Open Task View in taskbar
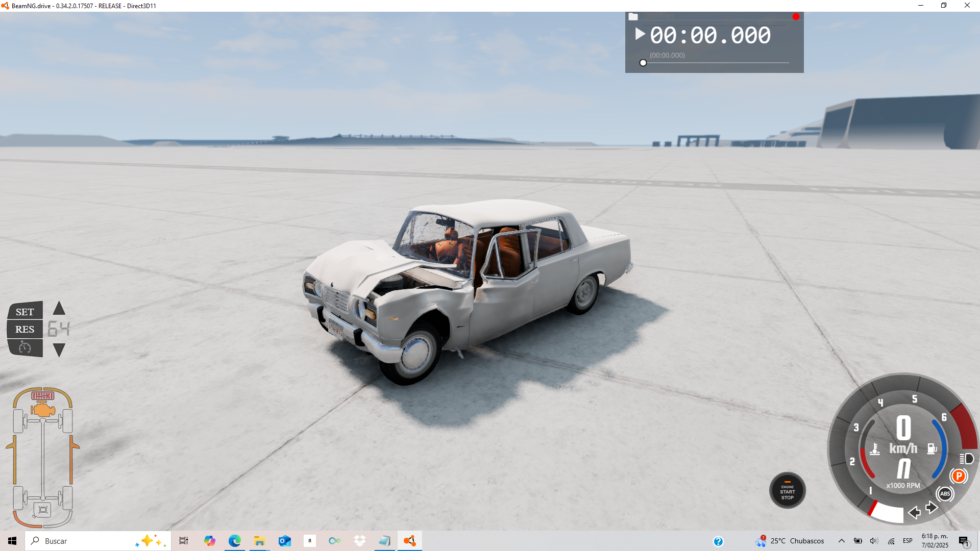980x551 pixels. click(x=184, y=541)
